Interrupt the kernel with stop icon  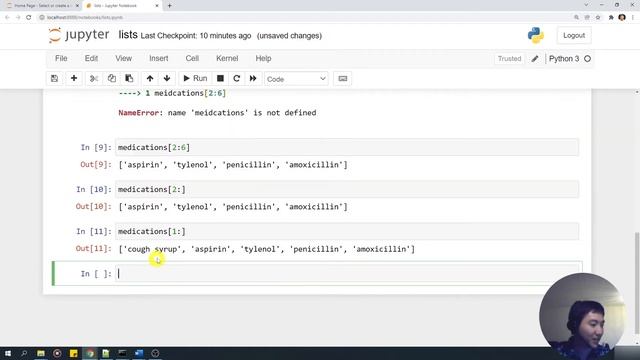coord(220,78)
